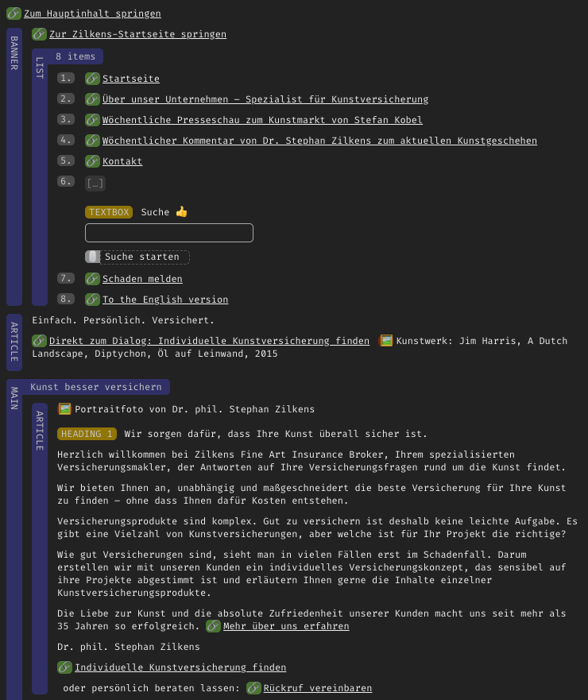588x700 pixels.
Task: Follow the To the English version link
Action: pyautogui.click(x=164, y=300)
